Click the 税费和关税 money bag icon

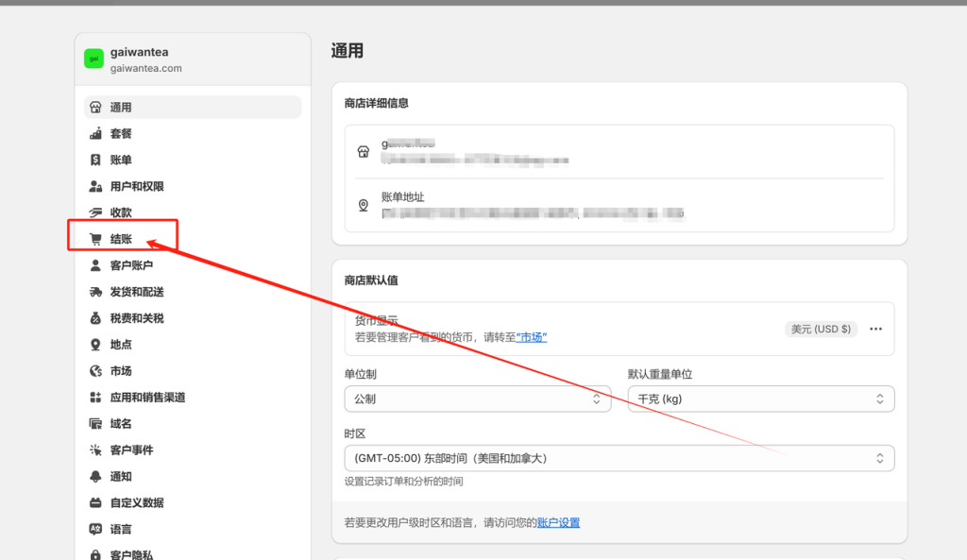pos(94,318)
